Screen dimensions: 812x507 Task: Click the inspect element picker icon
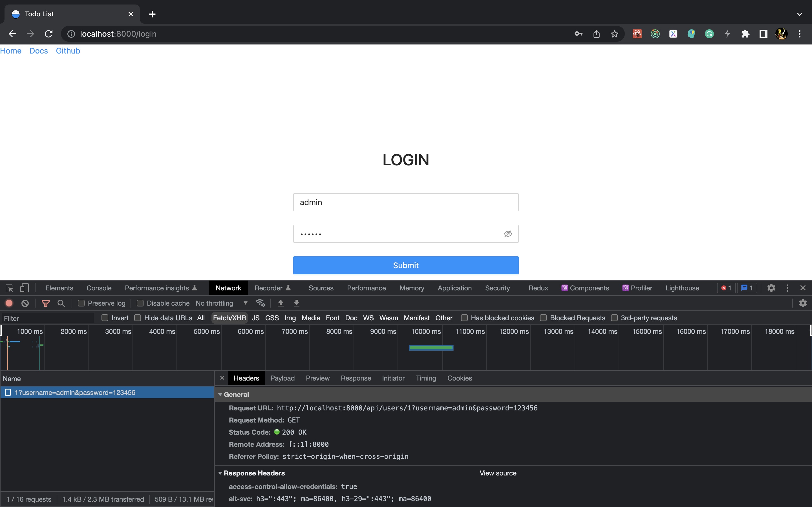9,288
